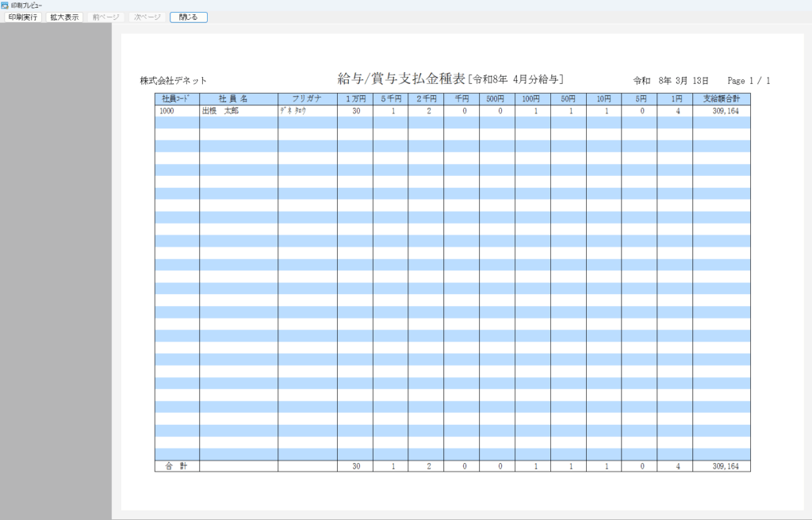This screenshot has width=812, height=520.
Task: Click the 309,164 amount in first row
Action: coord(726,111)
